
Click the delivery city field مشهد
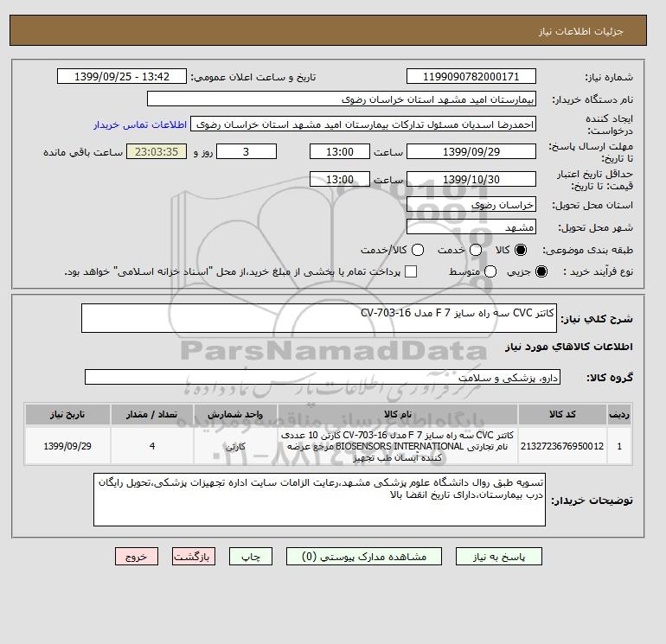click(471, 227)
